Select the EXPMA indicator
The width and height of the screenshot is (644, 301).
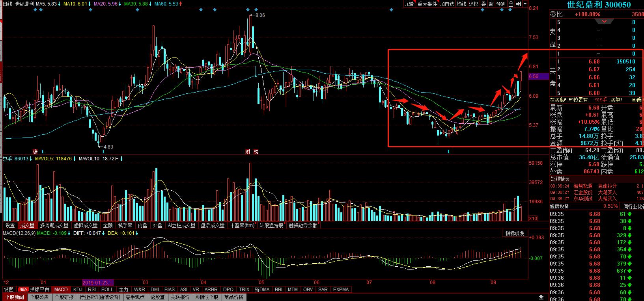341,290
